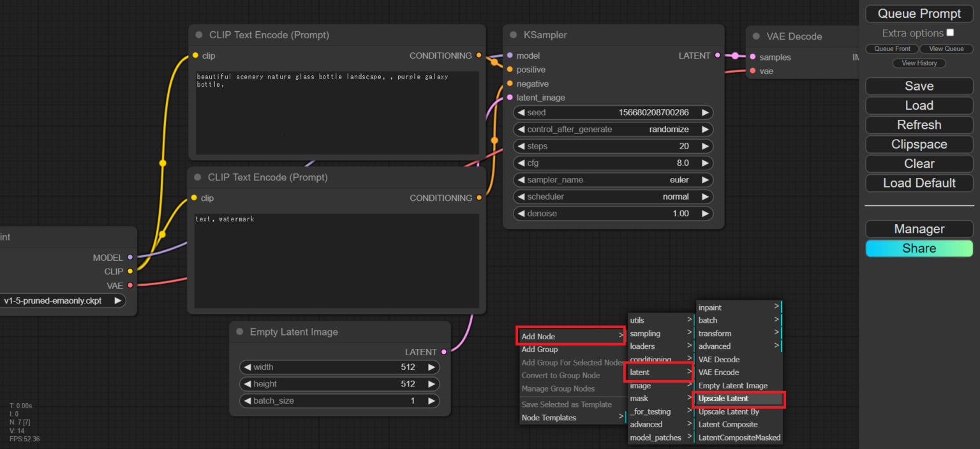Click the KSampler LATENT output connector
The height and width of the screenshot is (449, 980).
pos(718,55)
